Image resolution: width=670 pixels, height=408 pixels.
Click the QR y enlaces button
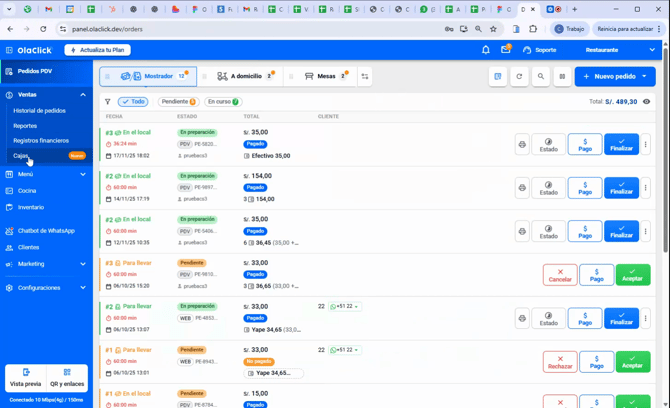click(67, 378)
